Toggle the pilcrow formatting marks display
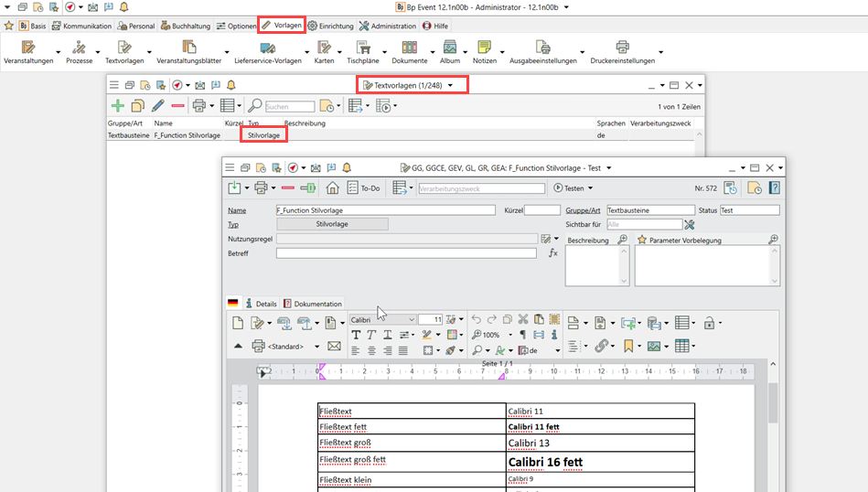The height and width of the screenshot is (492, 868). (x=522, y=335)
